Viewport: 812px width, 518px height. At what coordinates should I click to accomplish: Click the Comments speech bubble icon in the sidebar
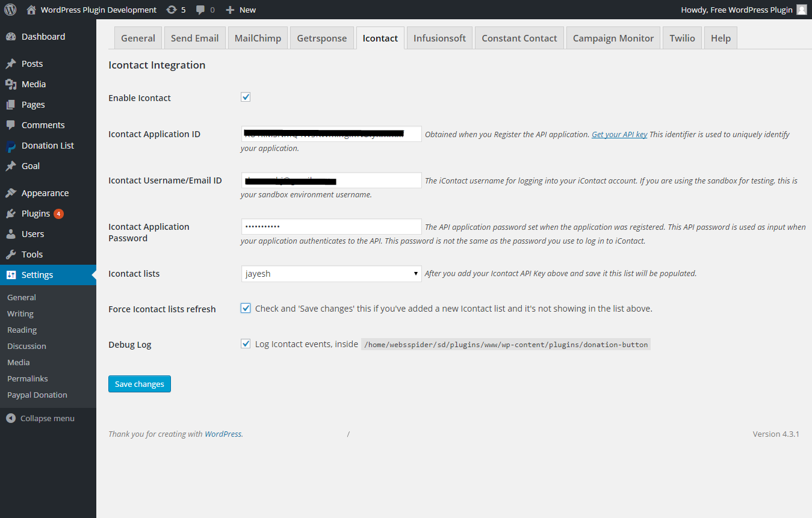[11, 125]
